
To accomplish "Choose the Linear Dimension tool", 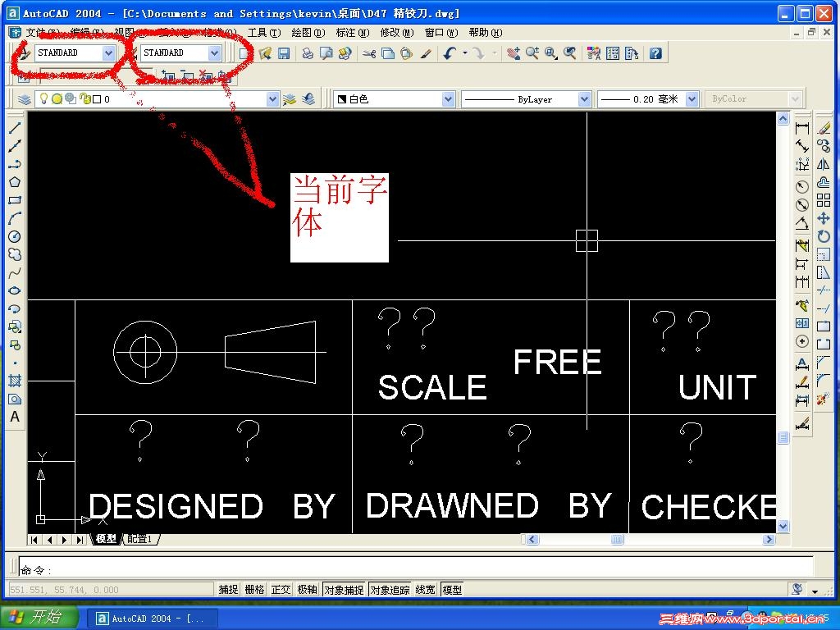I will 802,128.
